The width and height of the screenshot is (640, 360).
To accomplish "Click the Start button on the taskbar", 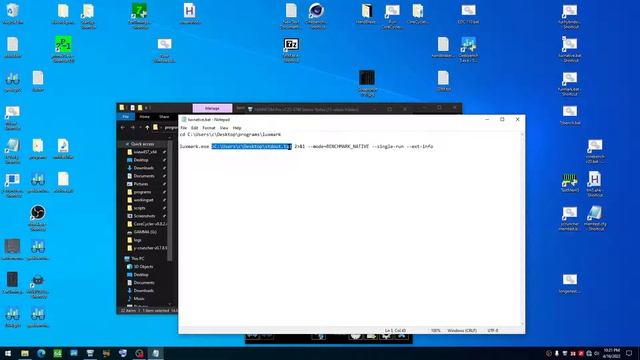I will point(8,353).
